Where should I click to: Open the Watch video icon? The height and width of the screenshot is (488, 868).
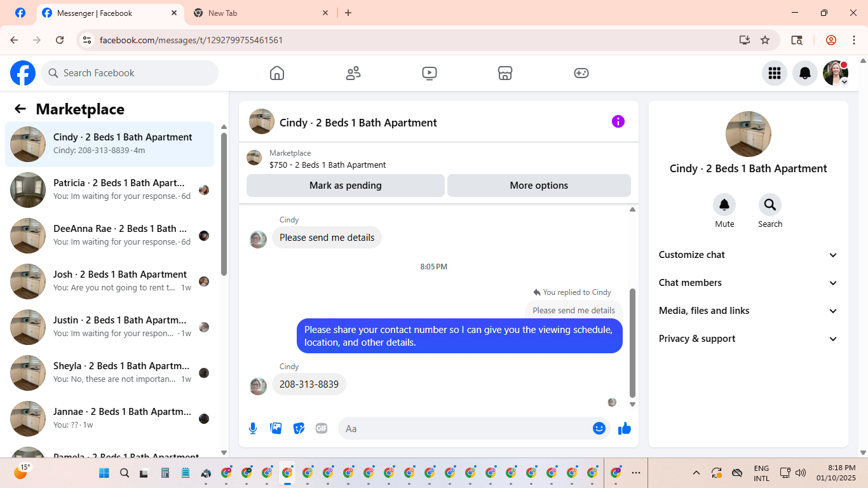(x=429, y=73)
